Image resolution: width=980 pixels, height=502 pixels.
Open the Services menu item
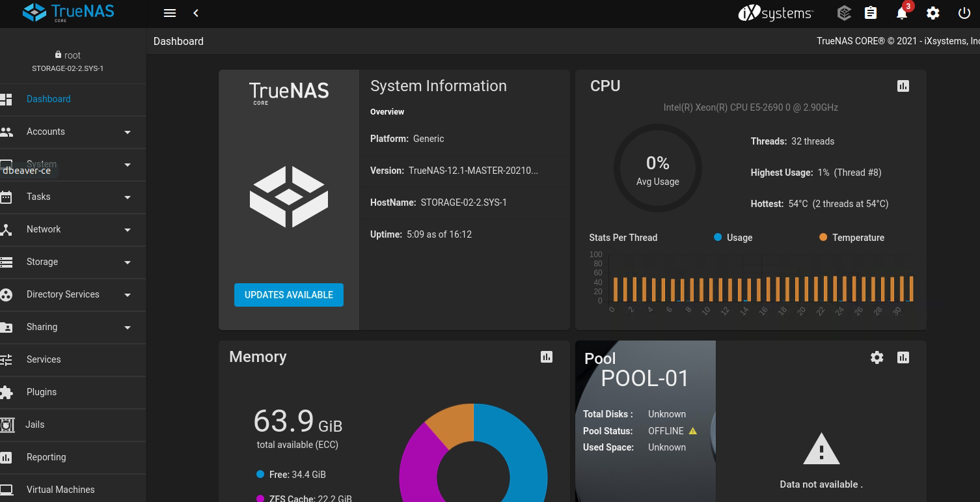pyautogui.click(x=73, y=359)
